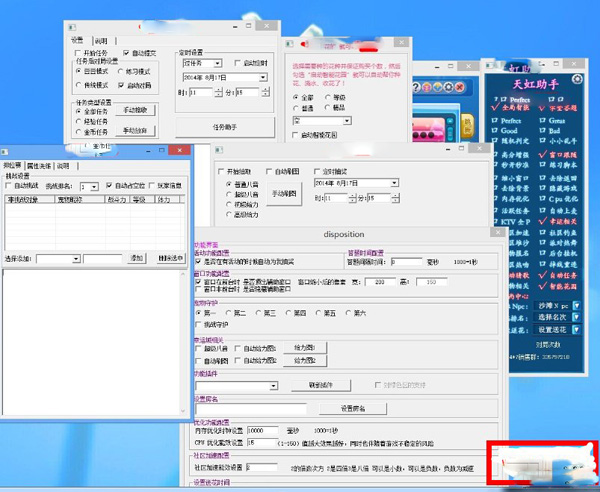Open the 属性夹 tab in challenge window

coord(39,166)
